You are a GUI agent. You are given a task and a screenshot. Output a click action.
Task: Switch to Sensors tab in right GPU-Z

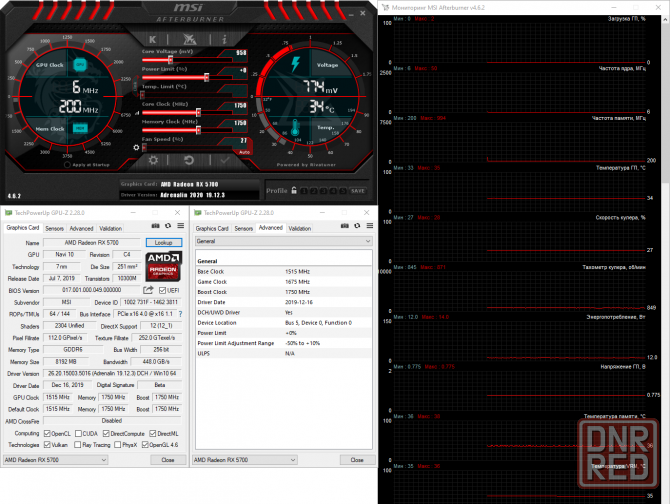pyautogui.click(x=244, y=229)
